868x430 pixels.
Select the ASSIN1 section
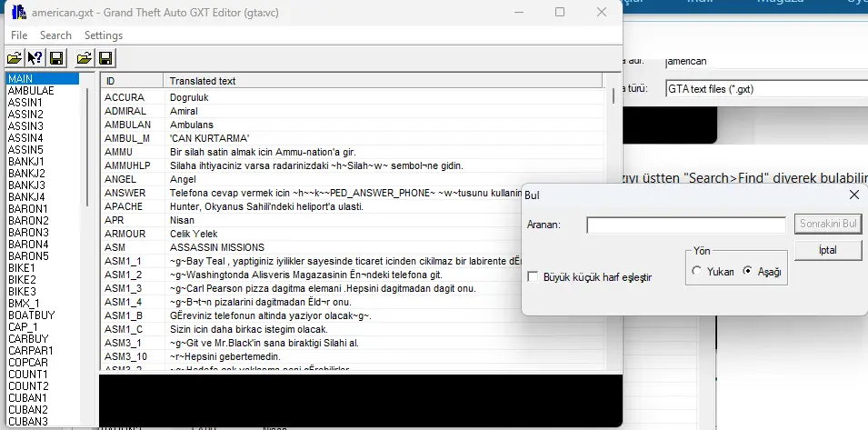pos(43,103)
